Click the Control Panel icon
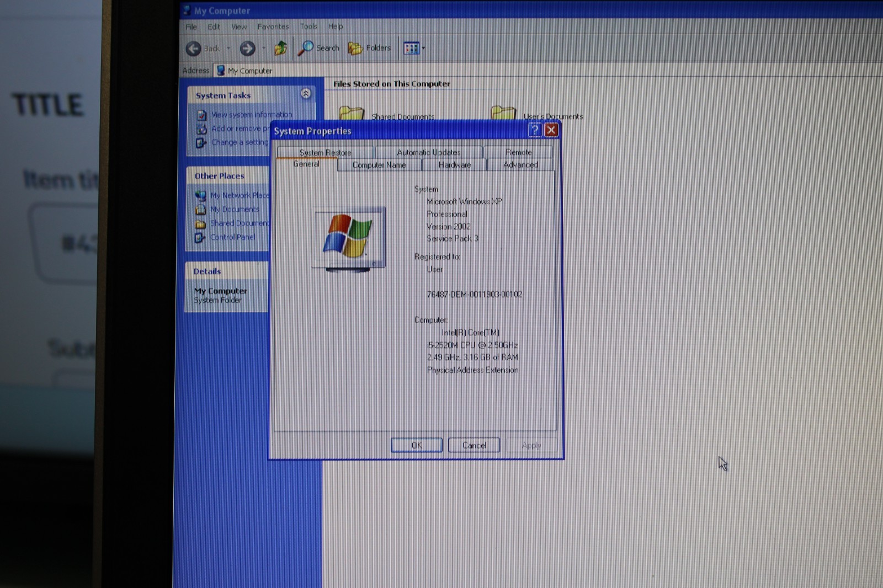The width and height of the screenshot is (883, 588). click(200, 238)
